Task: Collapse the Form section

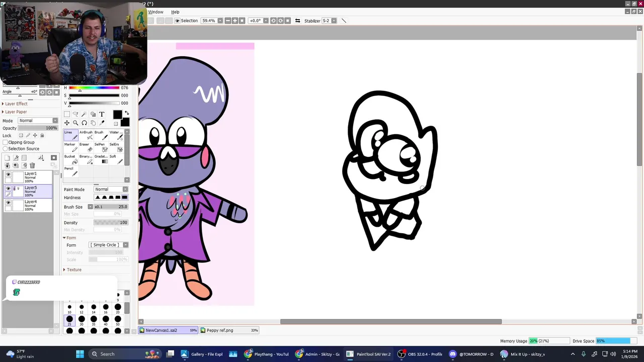Action: click(x=70, y=238)
